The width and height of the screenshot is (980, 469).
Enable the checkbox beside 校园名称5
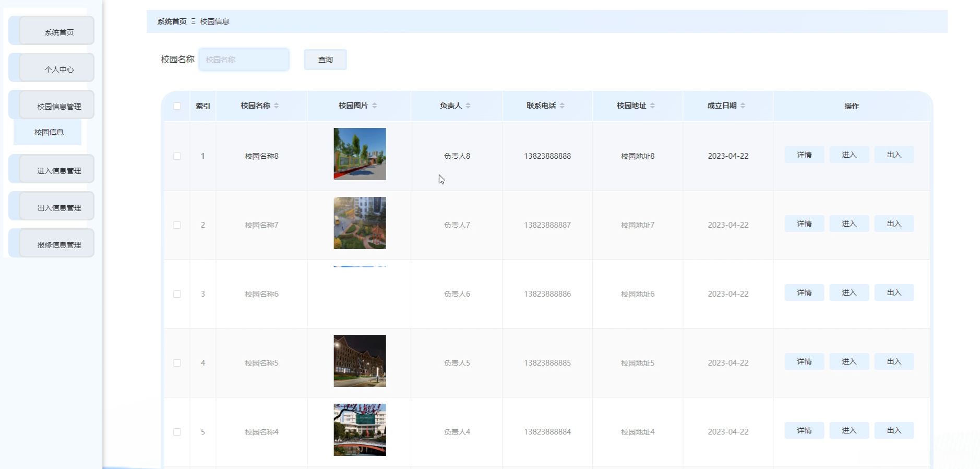click(x=177, y=363)
